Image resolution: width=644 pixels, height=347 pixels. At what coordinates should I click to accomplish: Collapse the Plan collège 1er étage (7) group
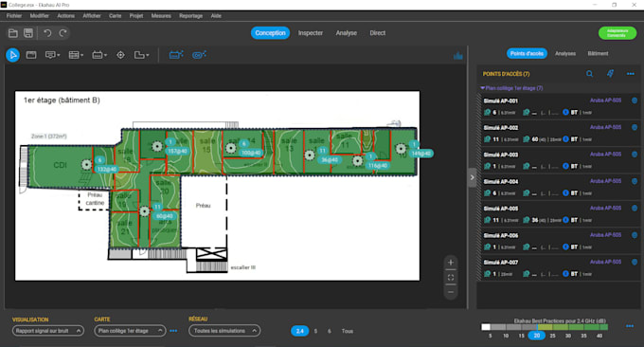(x=483, y=88)
